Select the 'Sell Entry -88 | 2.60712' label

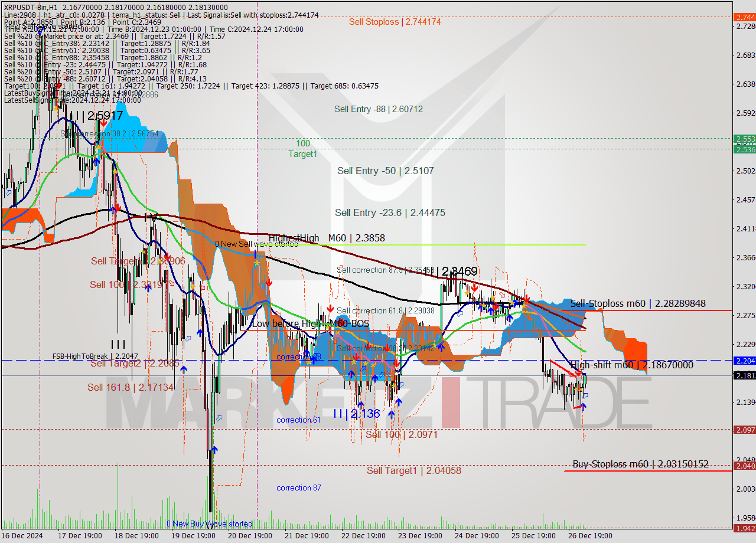point(379,109)
